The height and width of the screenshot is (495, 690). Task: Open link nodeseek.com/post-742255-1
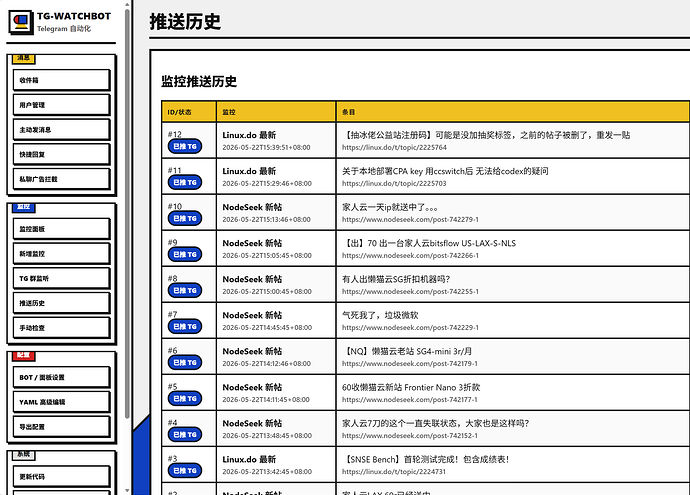(x=410, y=292)
